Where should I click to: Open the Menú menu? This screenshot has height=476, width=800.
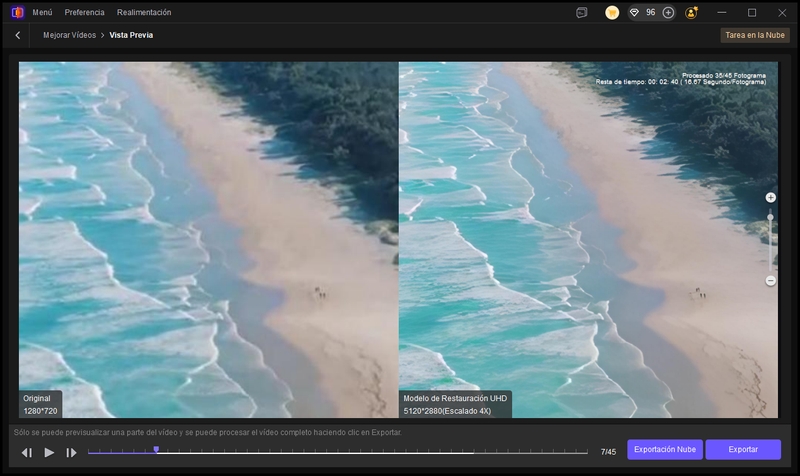(42, 12)
